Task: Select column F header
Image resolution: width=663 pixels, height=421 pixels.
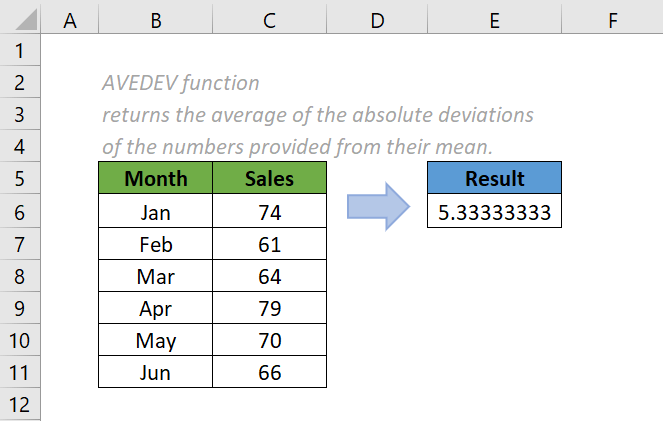Action: [611, 19]
